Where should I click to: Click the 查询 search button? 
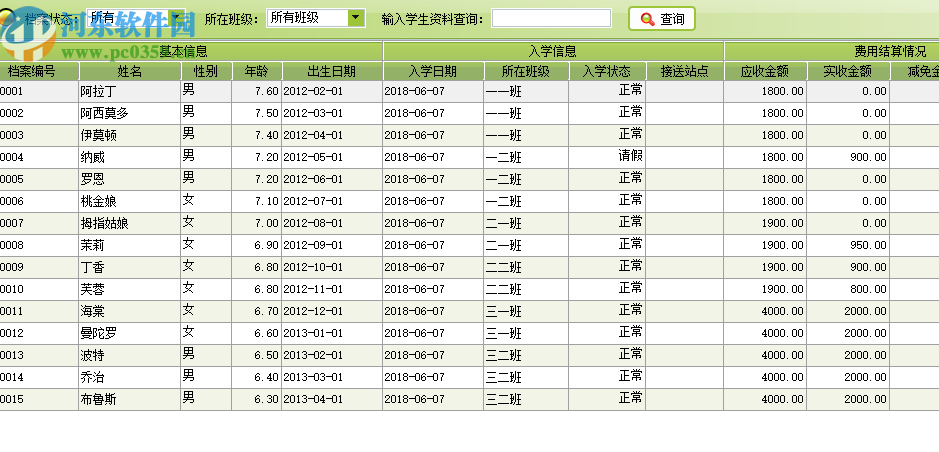click(662, 19)
